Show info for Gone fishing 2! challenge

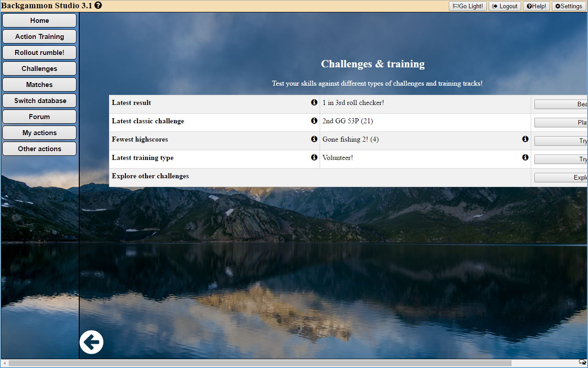(x=525, y=139)
